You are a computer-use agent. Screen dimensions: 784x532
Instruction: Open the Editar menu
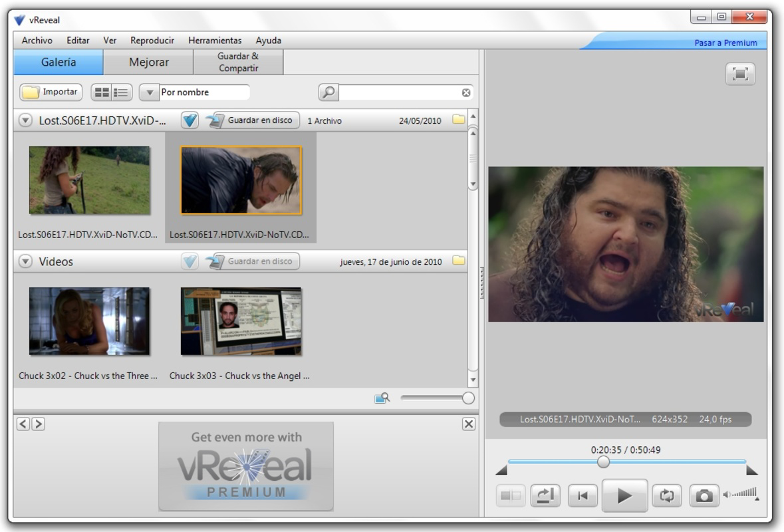pyautogui.click(x=78, y=41)
